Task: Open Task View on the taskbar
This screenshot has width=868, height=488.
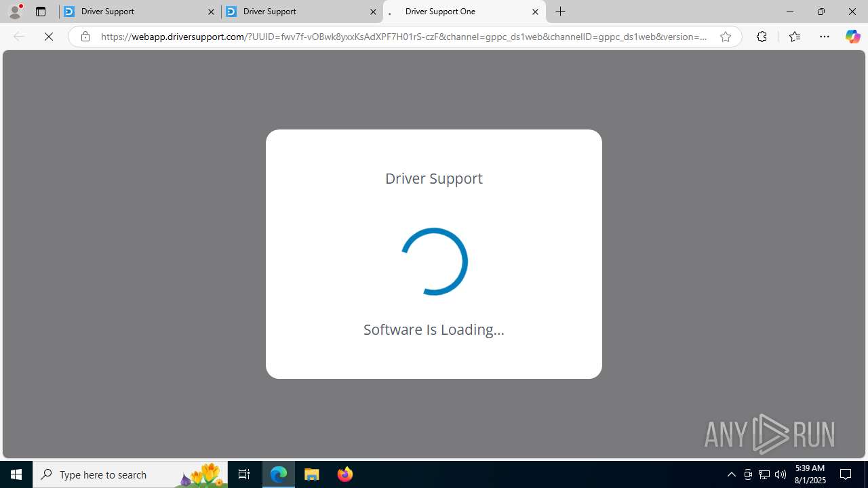Action: click(x=244, y=474)
